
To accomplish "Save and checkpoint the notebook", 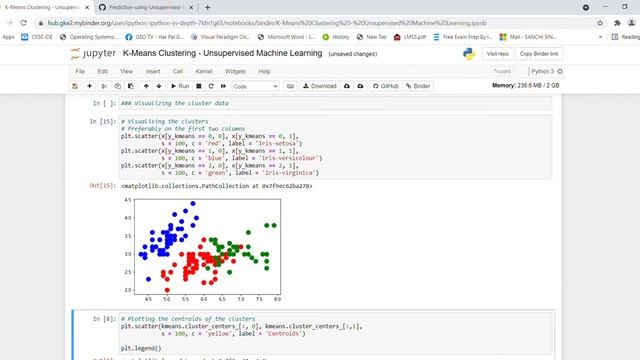I will coord(75,86).
